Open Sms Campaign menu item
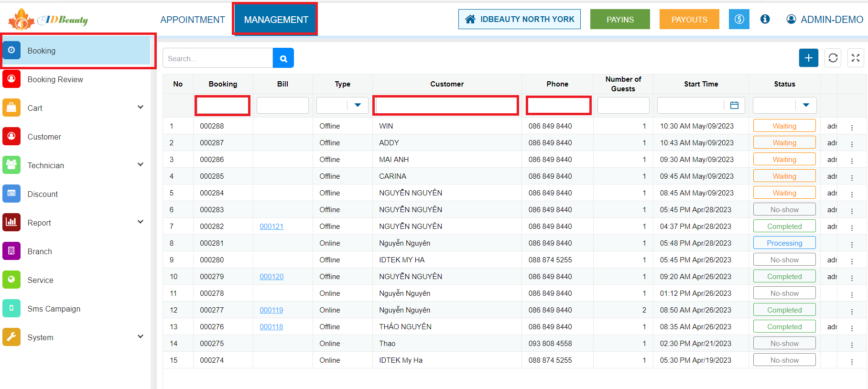Viewport: 868px width, 389px height. pos(54,309)
